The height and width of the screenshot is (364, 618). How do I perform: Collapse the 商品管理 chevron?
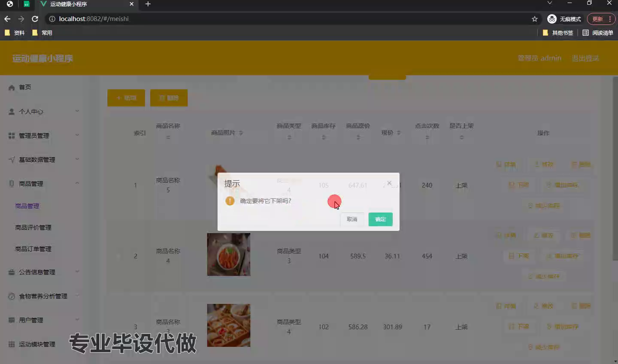77,183
